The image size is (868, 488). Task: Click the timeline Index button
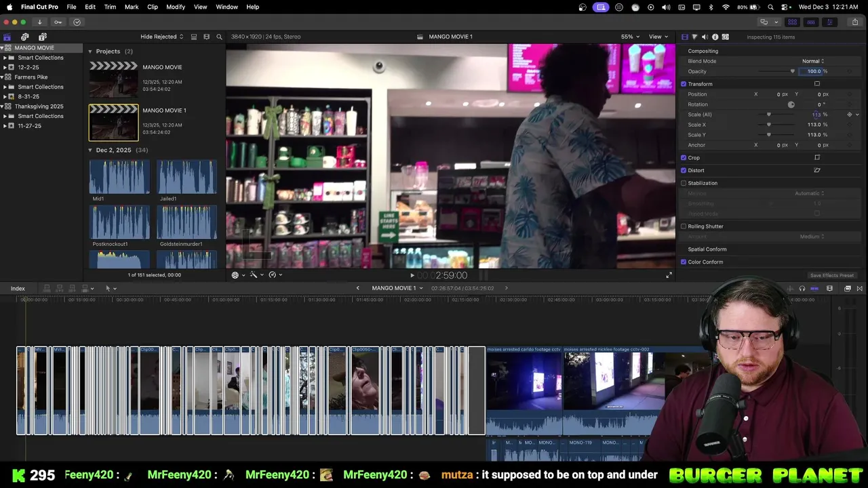tap(18, 289)
